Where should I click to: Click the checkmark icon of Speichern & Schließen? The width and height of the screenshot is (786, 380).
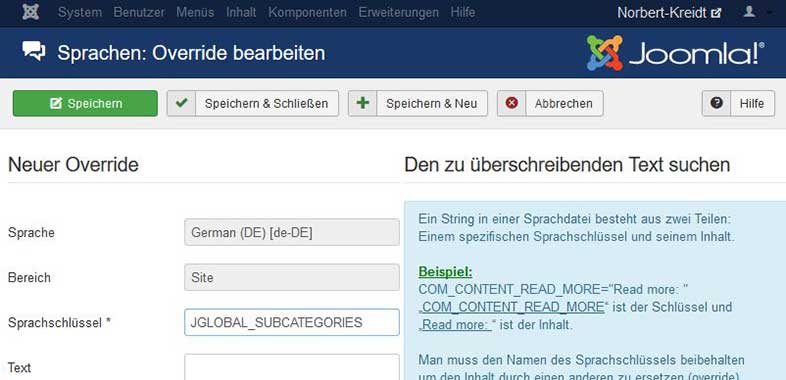click(x=181, y=103)
